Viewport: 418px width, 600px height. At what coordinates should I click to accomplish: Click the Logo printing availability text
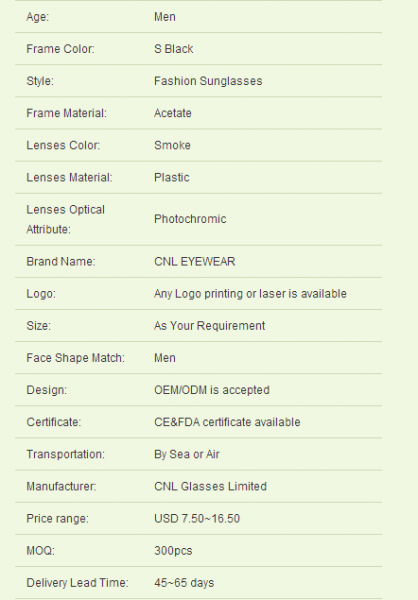point(250,294)
